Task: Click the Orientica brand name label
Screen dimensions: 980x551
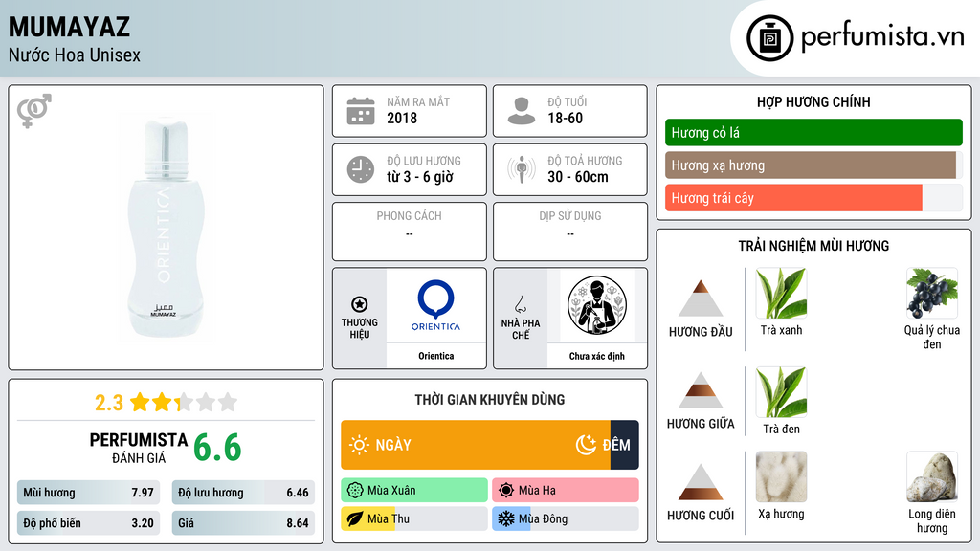Action: tap(436, 356)
